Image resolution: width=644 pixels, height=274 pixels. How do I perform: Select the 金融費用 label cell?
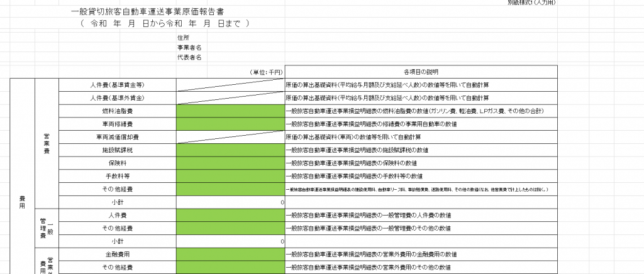118,255
